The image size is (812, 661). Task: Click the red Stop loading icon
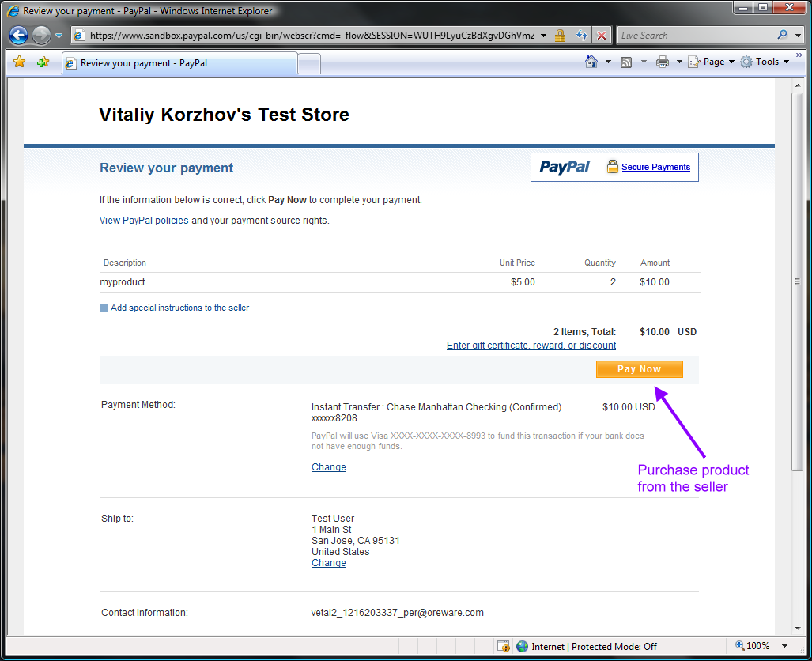pyautogui.click(x=602, y=36)
